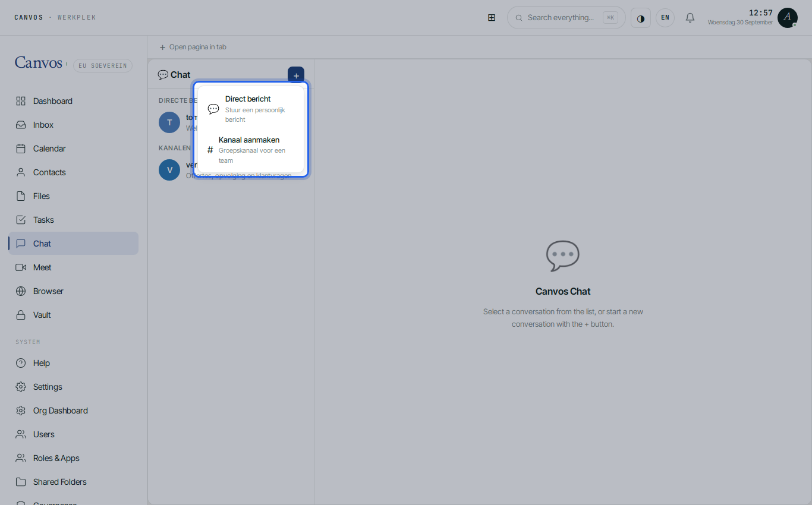Viewport: 812px width, 505px height.
Task: Select Chat in the sidebar
Action: pyautogui.click(x=73, y=244)
